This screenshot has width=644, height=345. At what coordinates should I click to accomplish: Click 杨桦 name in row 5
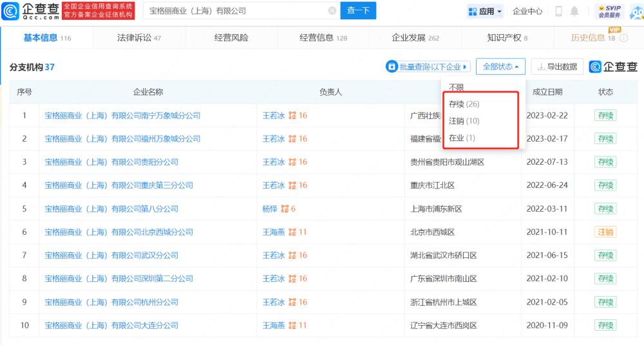[270, 209]
